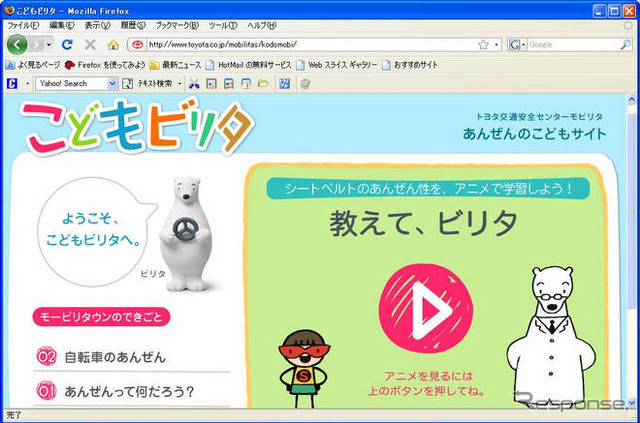Go to the Home page icon
Image resolution: width=640 pixels, height=423 pixels.
point(113,45)
